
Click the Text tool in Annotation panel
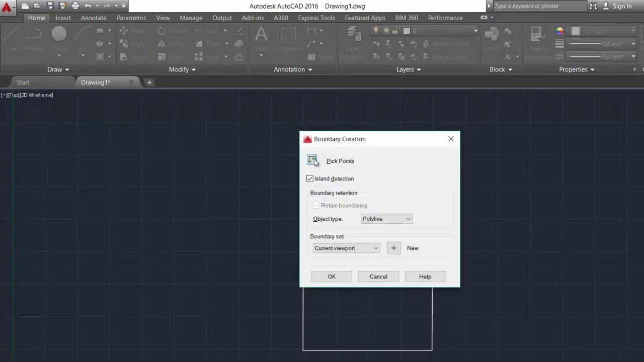click(x=261, y=39)
